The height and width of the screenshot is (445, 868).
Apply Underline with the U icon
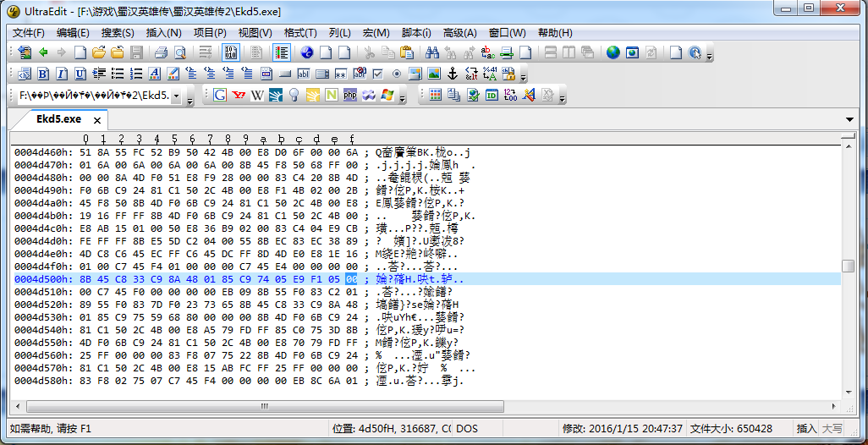click(80, 74)
